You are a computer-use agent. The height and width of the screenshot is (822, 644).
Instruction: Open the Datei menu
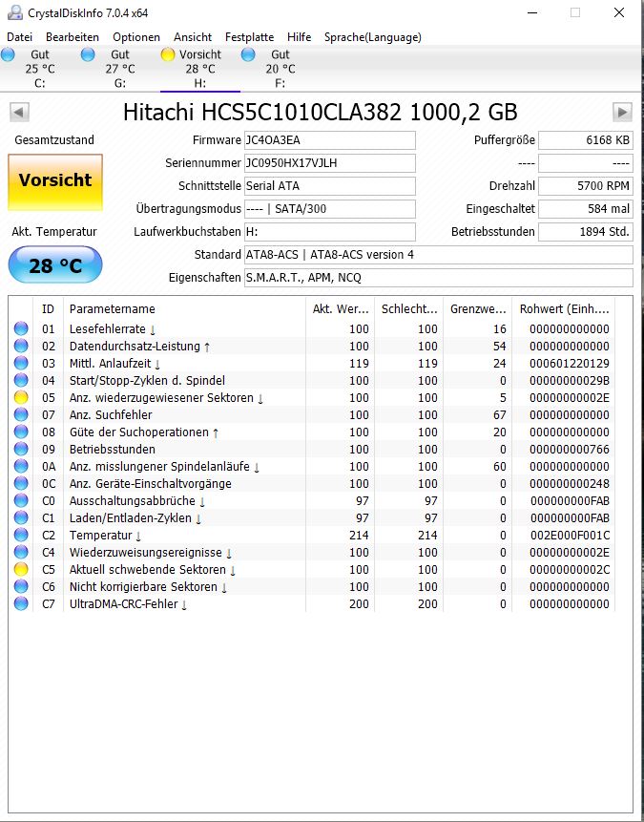(x=19, y=37)
